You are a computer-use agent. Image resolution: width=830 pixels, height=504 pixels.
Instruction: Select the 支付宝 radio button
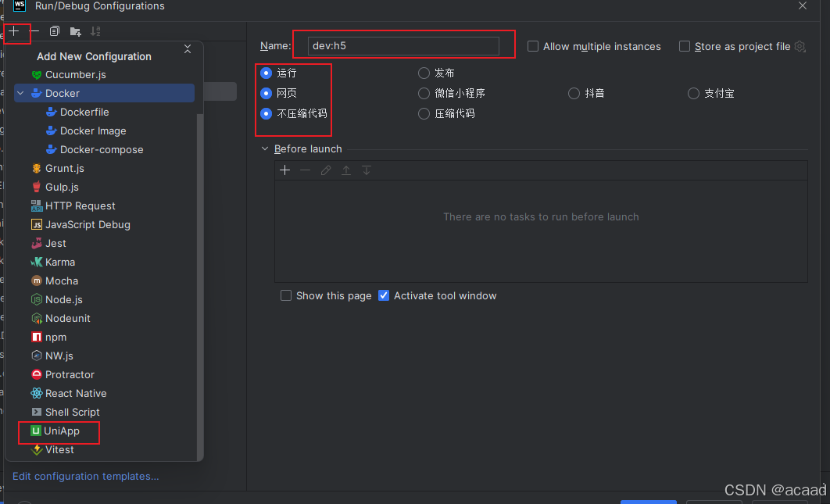click(693, 94)
